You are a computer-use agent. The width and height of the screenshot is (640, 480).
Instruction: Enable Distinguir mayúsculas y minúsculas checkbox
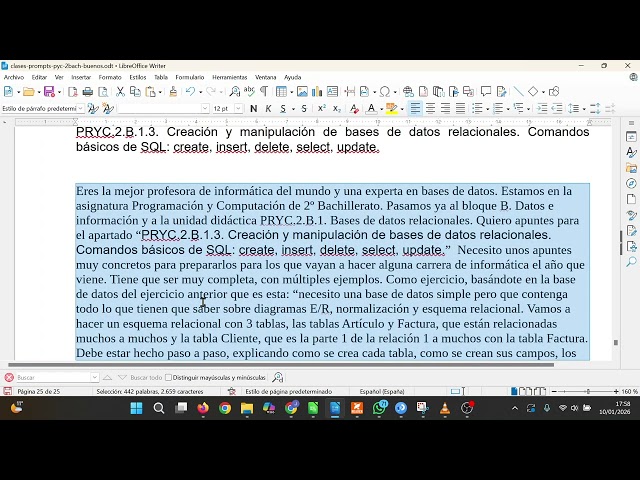pos(168,378)
